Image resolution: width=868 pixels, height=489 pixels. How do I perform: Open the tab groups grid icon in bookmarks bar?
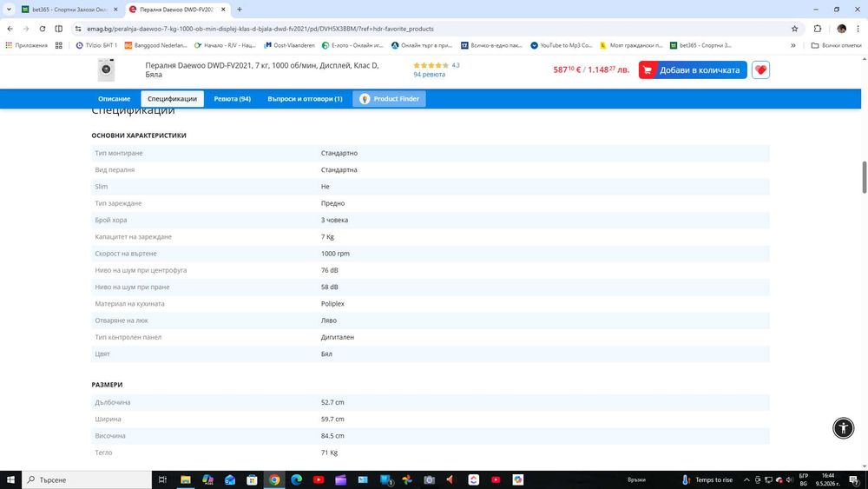coord(59,45)
